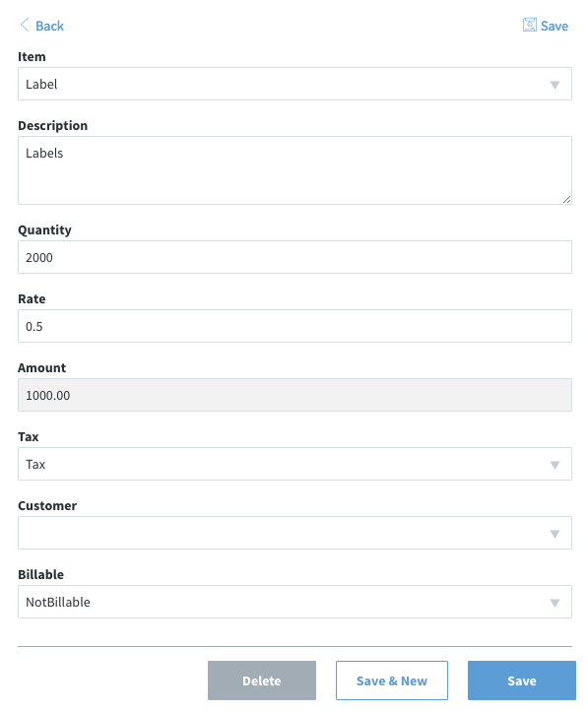
Task: Click the Delete button
Action: click(x=262, y=680)
